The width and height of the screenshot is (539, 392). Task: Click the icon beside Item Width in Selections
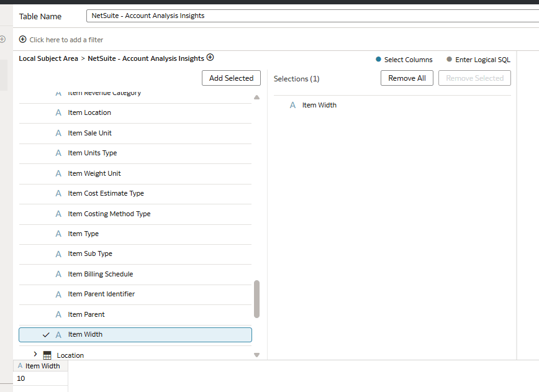[292, 105]
